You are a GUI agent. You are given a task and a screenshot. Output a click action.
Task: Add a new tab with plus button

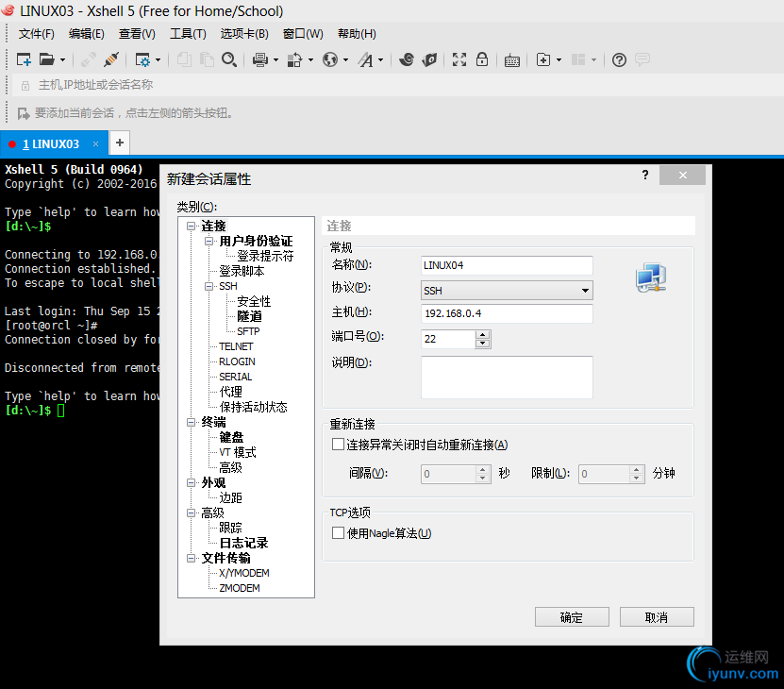120,143
